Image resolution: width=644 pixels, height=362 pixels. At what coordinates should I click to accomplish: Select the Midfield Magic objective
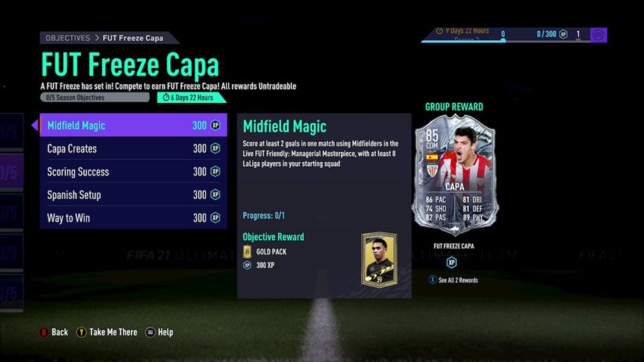[x=133, y=125]
